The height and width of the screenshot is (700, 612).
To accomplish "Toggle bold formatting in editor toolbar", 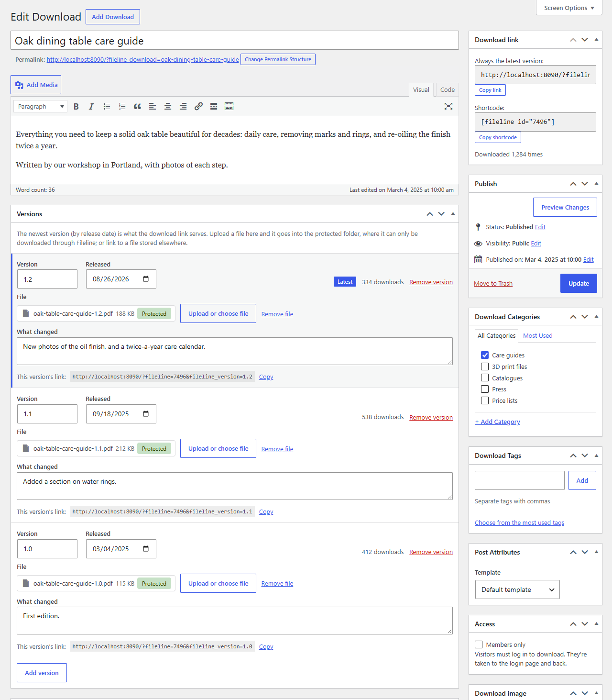I will (76, 106).
